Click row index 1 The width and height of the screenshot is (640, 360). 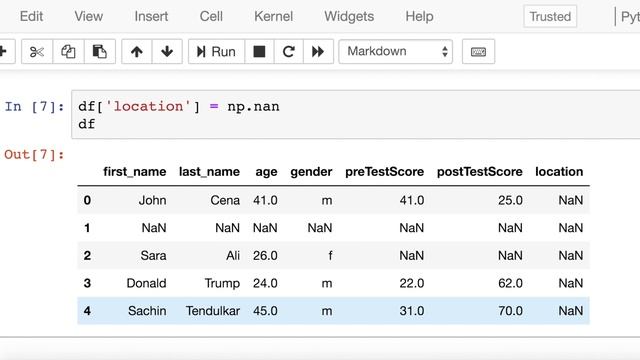click(87, 228)
